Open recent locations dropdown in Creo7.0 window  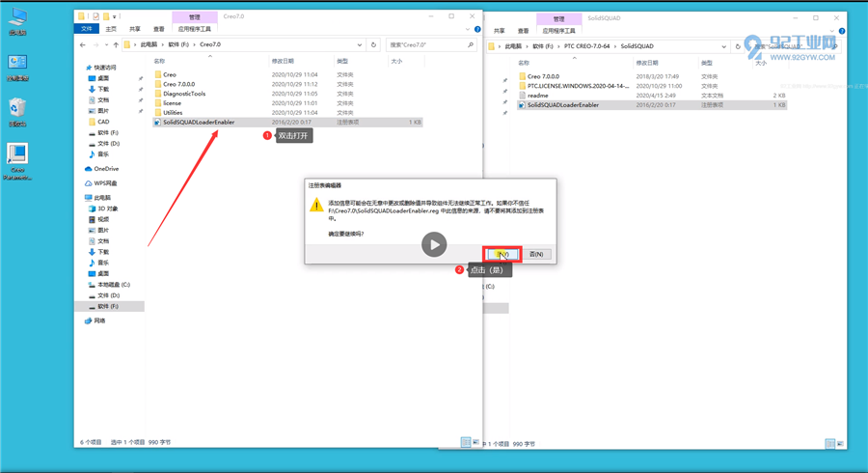(x=106, y=44)
